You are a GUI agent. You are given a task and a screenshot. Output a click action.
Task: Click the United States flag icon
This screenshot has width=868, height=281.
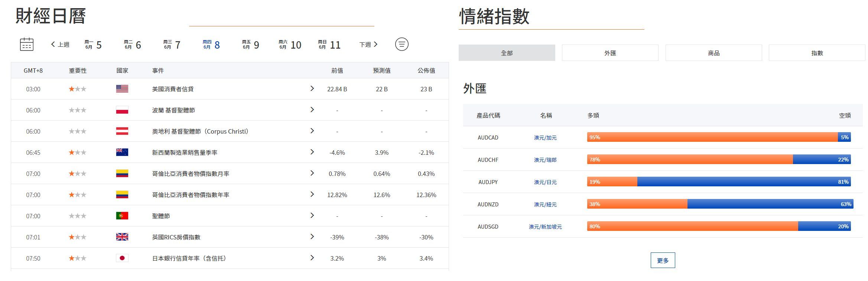[x=122, y=89]
